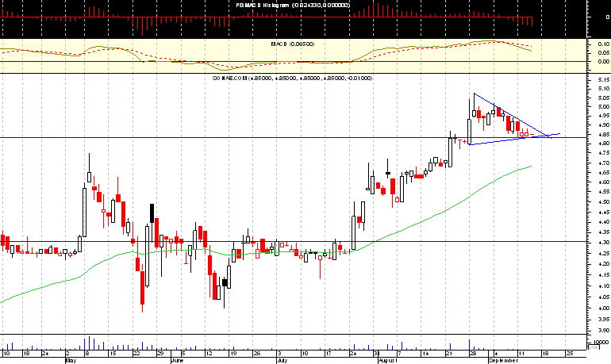Viewport: 611px width, 364px height.
Task: Click the 10000 volume axis label
Action: pos(601,343)
